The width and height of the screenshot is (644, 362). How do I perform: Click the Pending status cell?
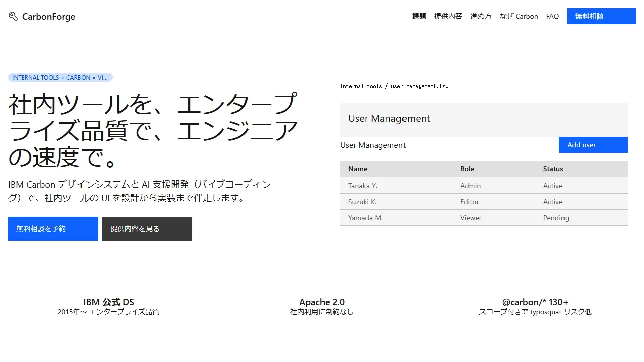coord(556,218)
